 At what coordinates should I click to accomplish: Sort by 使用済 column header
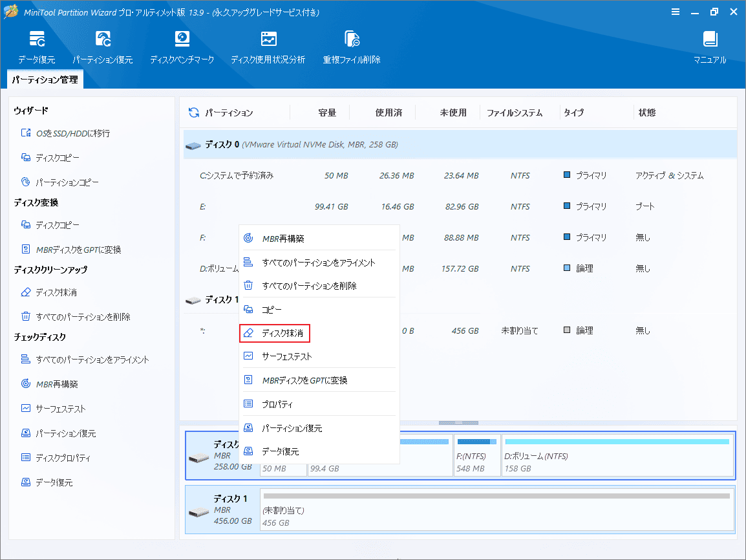pyautogui.click(x=389, y=113)
